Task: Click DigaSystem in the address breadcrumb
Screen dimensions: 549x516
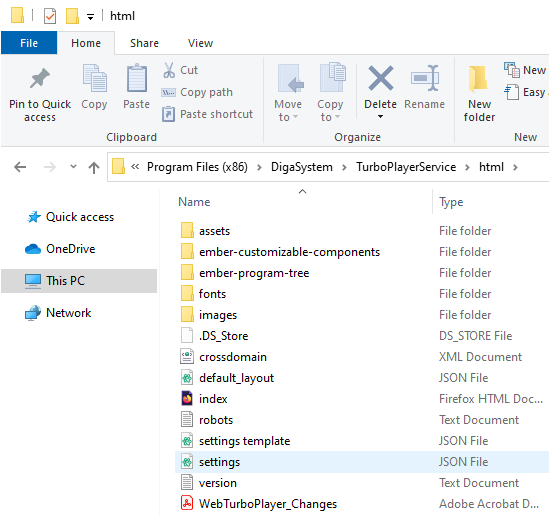Action: (x=301, y=167)
